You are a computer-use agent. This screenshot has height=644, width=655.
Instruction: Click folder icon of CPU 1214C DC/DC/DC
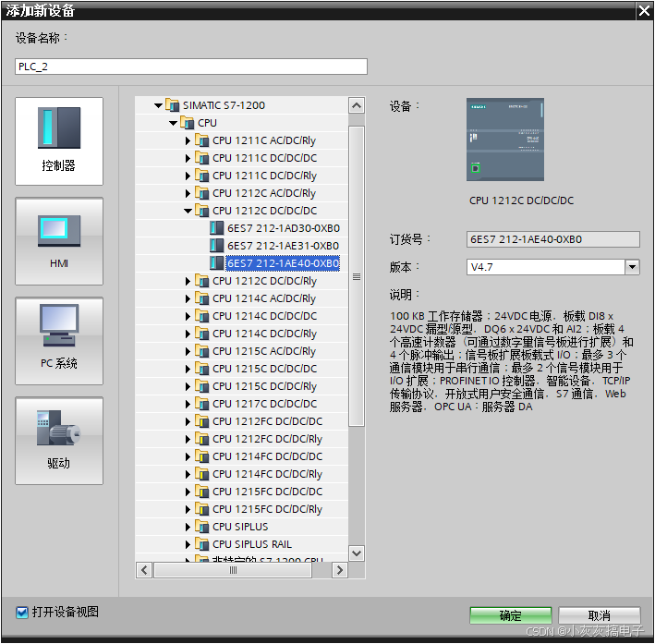click(x=201, y=316)
